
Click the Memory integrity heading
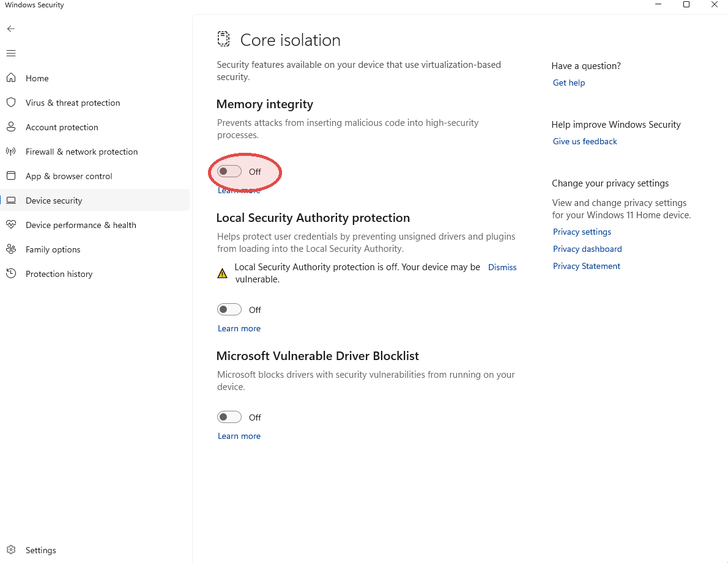point(265,105)
